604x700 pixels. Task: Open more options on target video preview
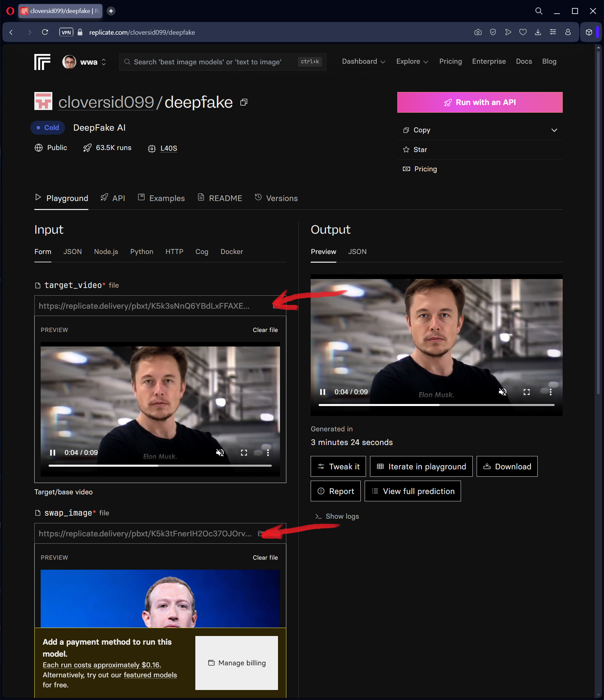tap(268, 453)
